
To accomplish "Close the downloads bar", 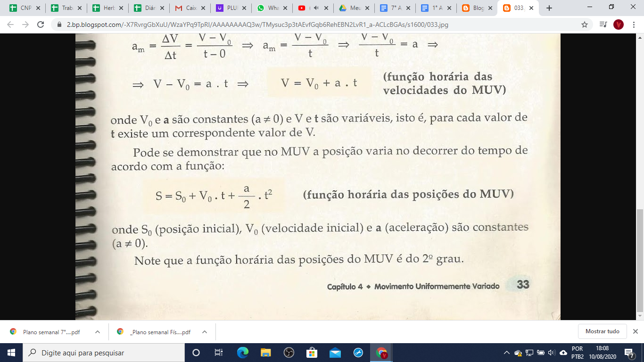I will point(636,331).
